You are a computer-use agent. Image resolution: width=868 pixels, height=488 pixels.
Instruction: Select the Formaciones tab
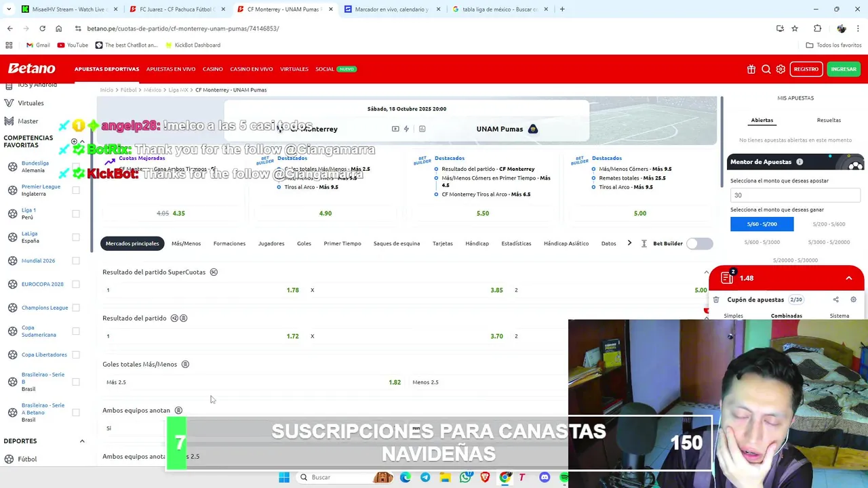pyautogui.click(x=229, y=243)
